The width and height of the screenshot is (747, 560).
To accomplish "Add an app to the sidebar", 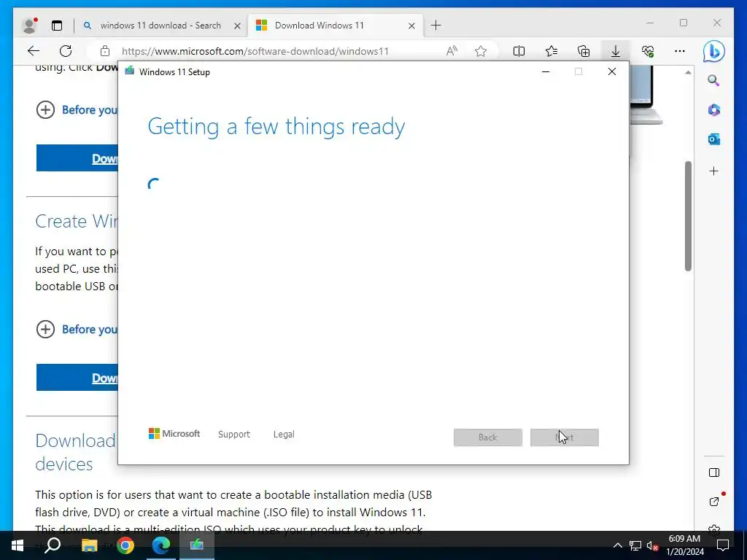I will 713,171.
